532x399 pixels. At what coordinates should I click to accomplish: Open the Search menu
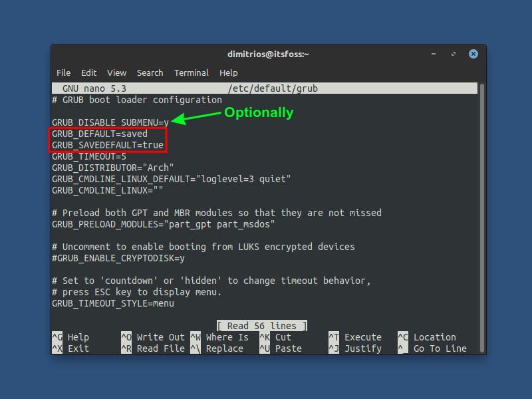click(x=150, y=72)
